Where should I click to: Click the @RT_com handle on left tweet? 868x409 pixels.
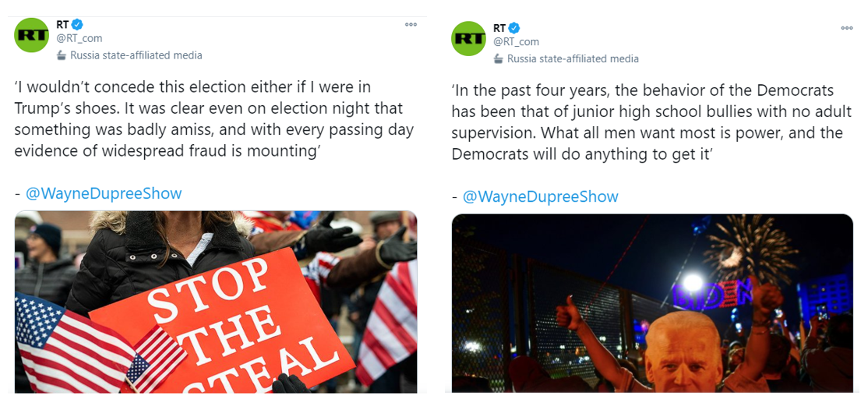pos(79,38)
